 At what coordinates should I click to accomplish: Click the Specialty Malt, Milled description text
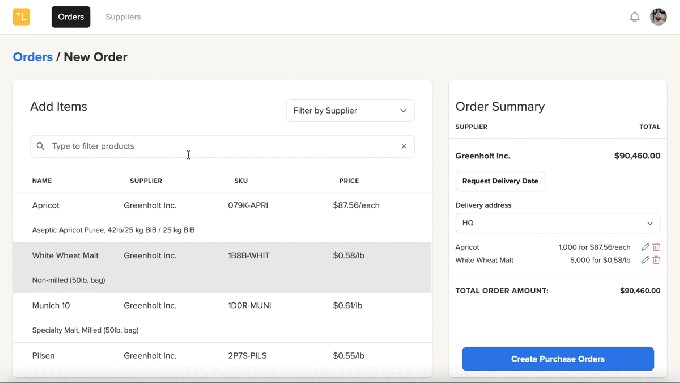coord(85,330)
